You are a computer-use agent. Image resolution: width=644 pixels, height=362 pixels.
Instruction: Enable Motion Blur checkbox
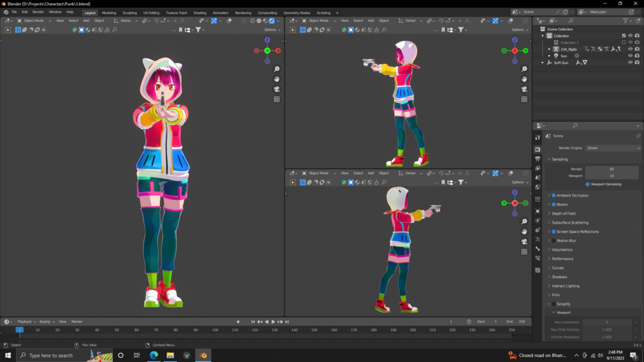[554, 240]
